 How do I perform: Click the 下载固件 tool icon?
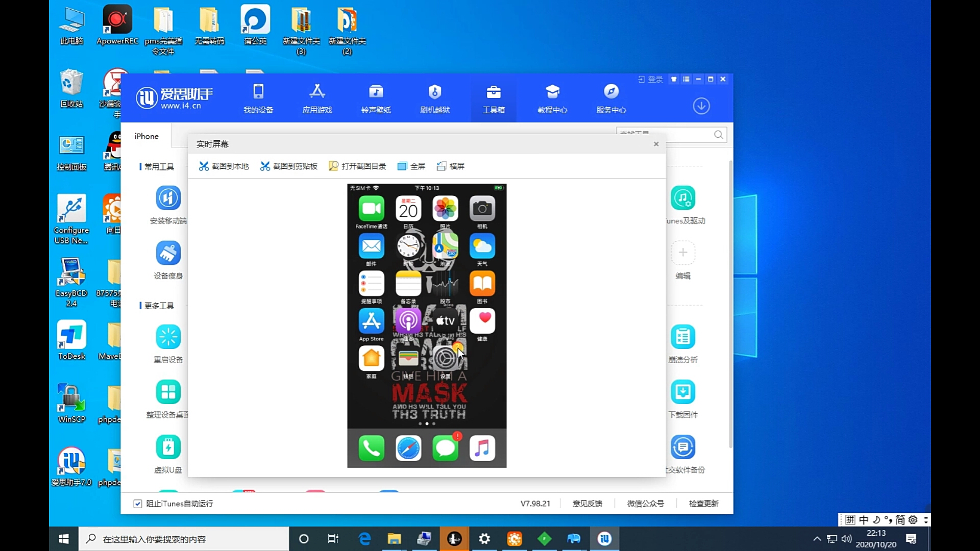click(683, 392)
